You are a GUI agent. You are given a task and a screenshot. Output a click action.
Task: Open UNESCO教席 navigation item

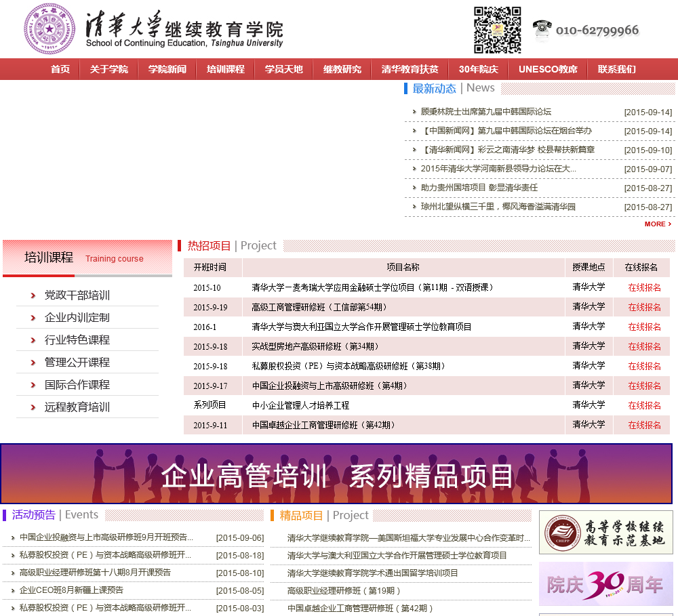point(548,69)
